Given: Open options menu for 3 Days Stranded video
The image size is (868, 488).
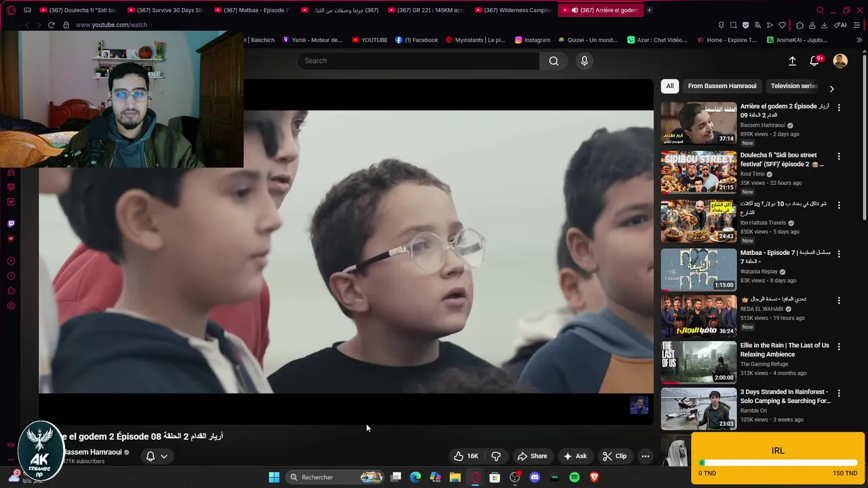Looking at the screenshot, I should [x=839, y=393].
